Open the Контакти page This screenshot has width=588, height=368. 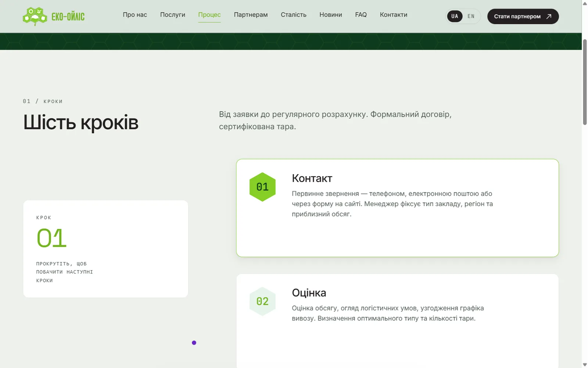click(394, 15)
